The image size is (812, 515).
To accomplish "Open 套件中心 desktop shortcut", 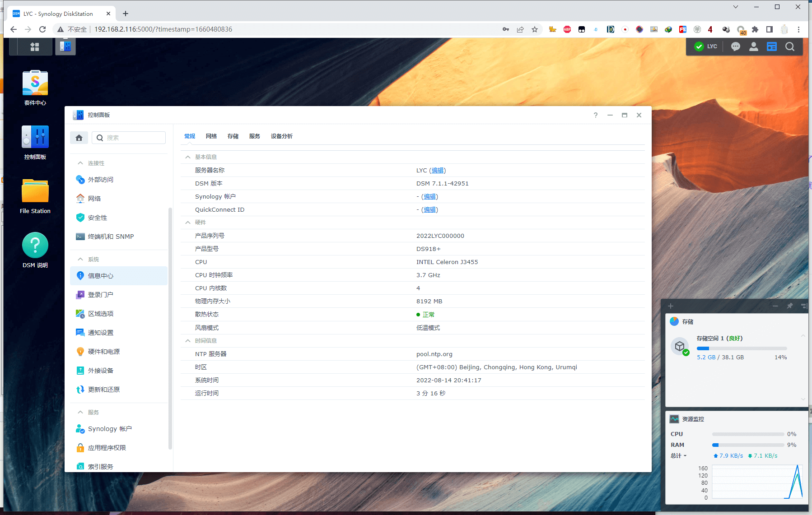I will coord(35,88).
